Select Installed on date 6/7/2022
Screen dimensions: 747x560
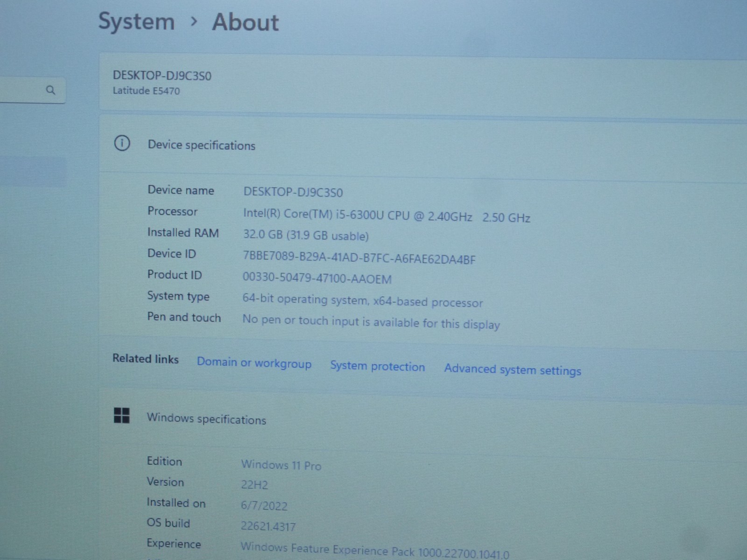click(264, 505)
